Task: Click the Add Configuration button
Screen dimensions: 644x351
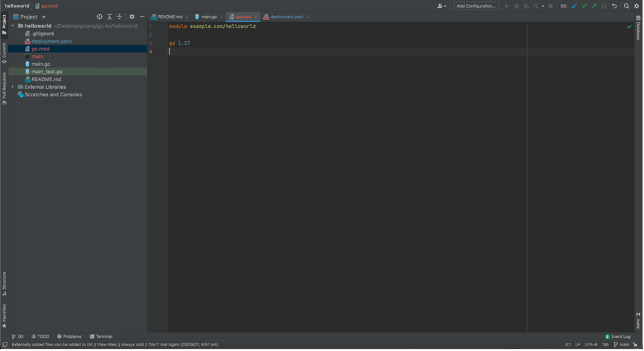Action: click(x=477, y=6)
